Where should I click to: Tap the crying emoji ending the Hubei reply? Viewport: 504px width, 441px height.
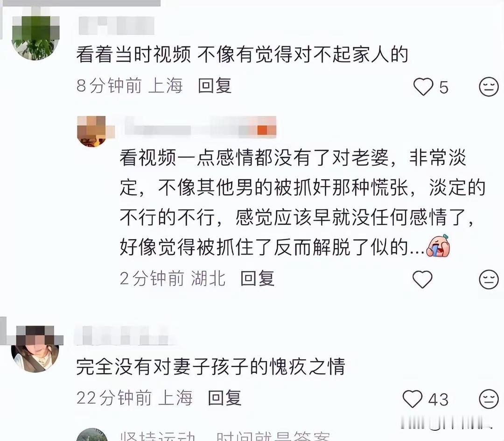coord(438,246)
